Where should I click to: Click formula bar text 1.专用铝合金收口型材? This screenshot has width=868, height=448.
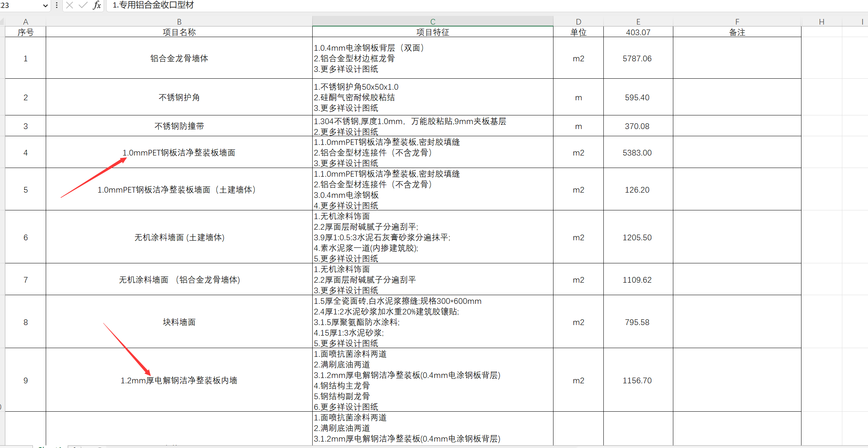[x=153, y=5]
